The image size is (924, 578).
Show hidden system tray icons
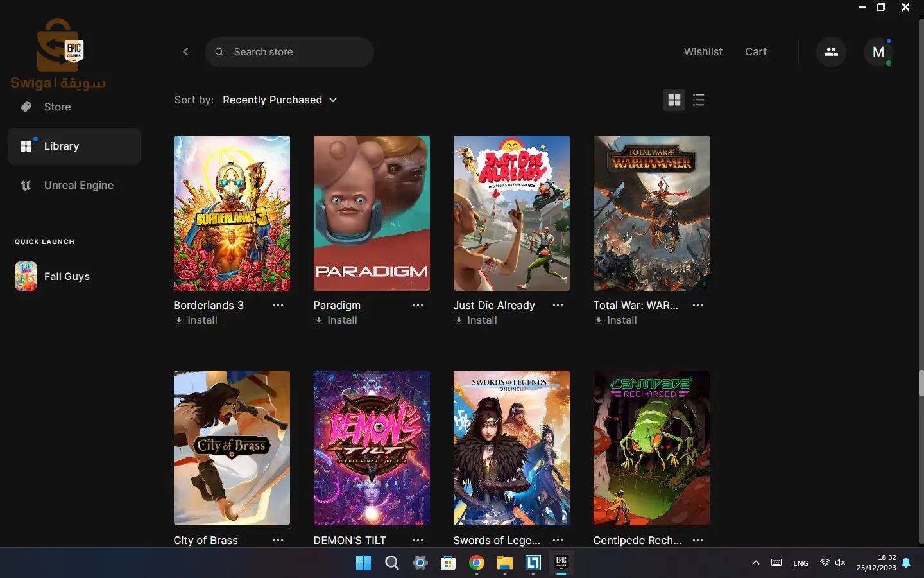(756, 563)
